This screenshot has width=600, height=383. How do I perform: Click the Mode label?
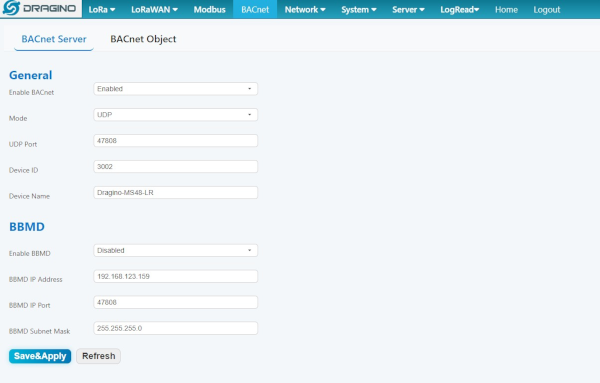point(18,119)
